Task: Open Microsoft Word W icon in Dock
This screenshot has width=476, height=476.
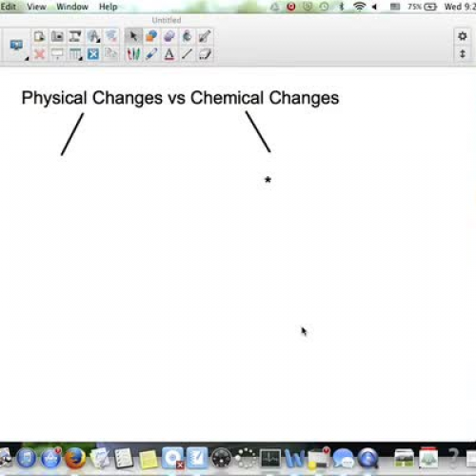Action: tap(294, 459)
